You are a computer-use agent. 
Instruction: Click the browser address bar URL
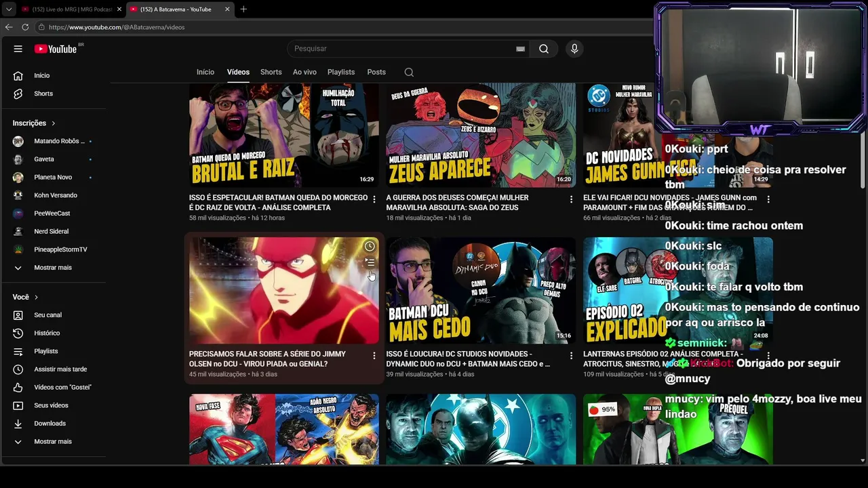pos(117,27)
